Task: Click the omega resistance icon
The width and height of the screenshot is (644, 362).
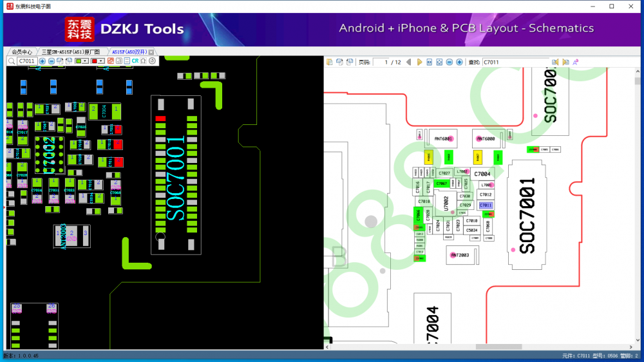Action: point(144,61)
